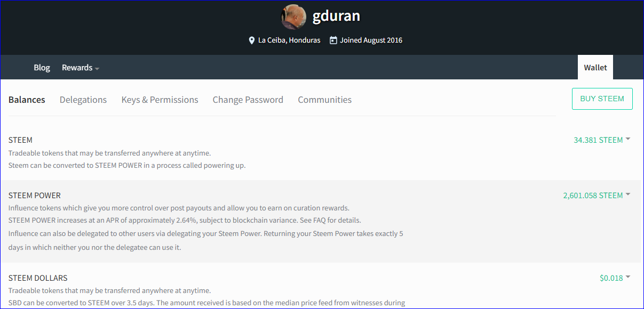Click the STEEM POWER section heading
644x309 pixels.
click(35, 196)
